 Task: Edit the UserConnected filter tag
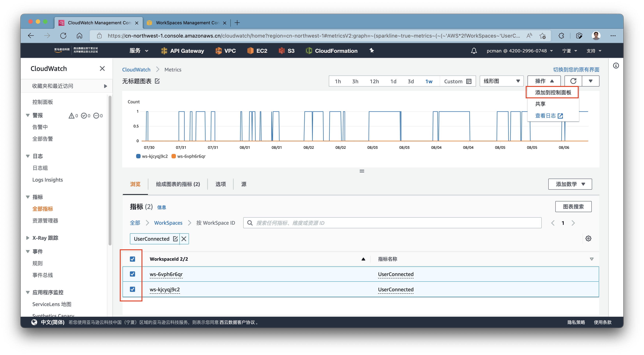coord(175,239)
